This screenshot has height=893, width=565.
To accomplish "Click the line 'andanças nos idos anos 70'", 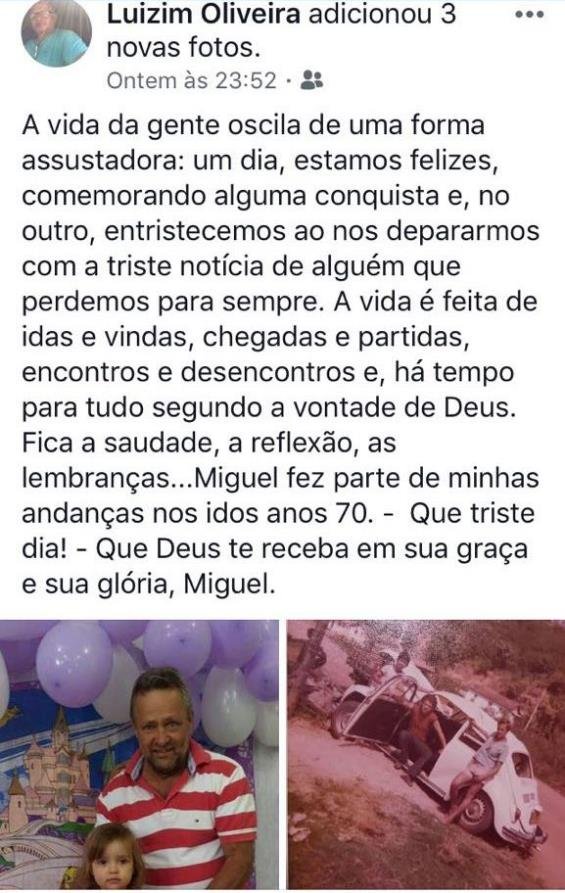I will 198,513.
